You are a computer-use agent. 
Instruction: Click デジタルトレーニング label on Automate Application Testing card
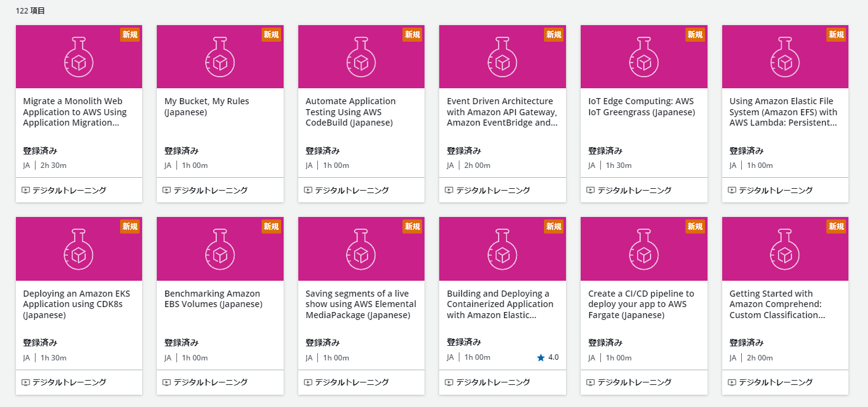[x=352, y=190]
